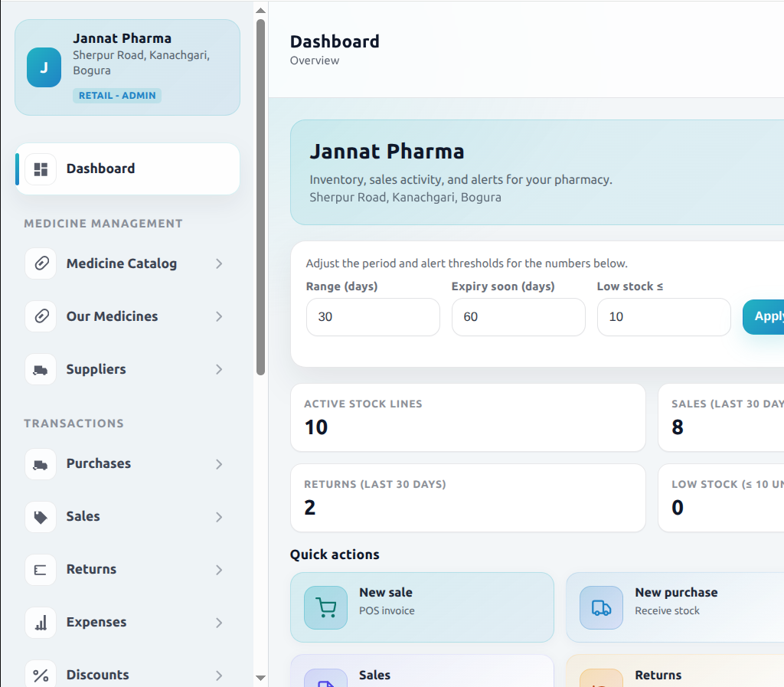The height and width of the screenshot is (687, 784).
Task: Expand Medicine Catalog chevron
Action: coord(219,263)
